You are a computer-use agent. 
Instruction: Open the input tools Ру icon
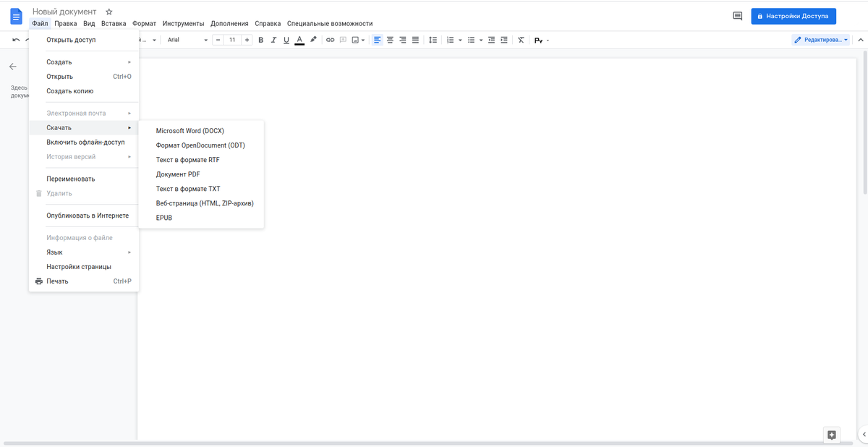click(538, 40)
